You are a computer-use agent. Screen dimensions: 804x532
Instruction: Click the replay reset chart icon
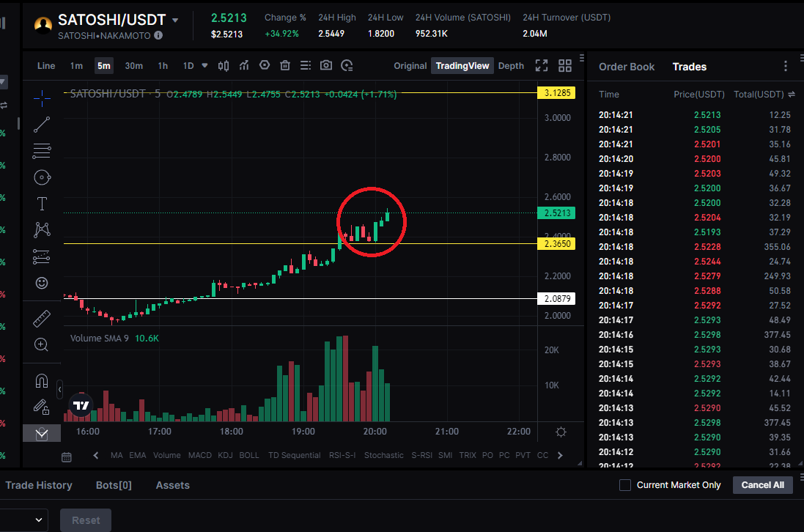pos(347,66)
